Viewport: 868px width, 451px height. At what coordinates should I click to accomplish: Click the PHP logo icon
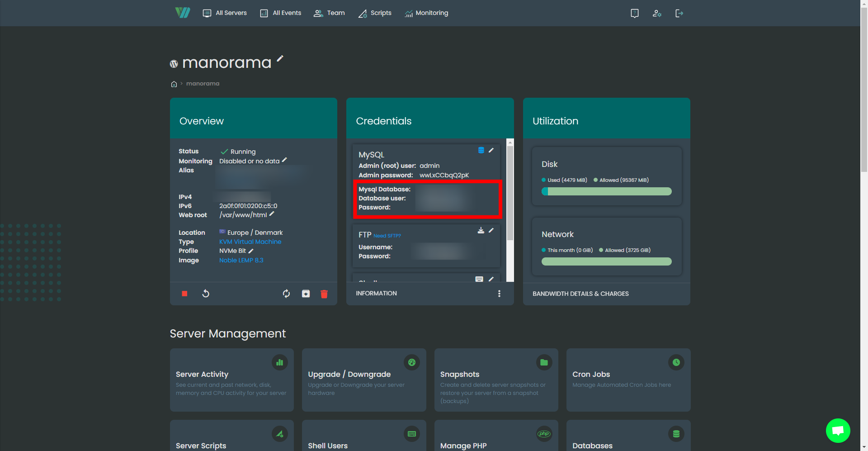544,434
